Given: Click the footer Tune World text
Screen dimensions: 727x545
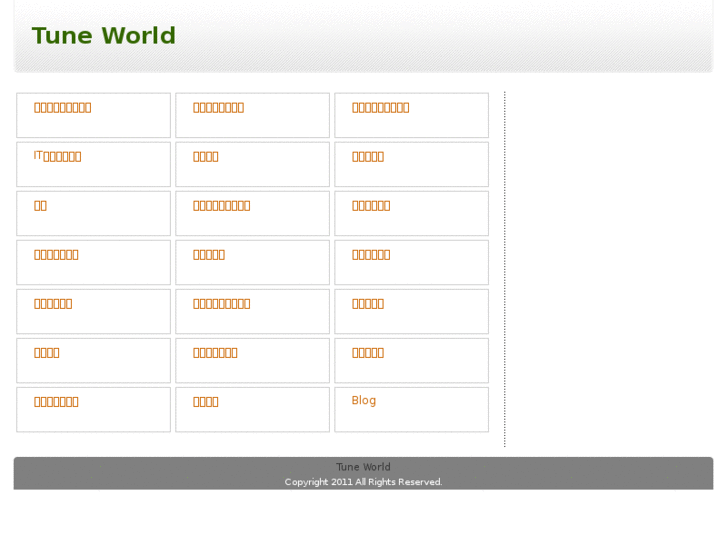Looking at the screenshot, I should click(363, 467).
